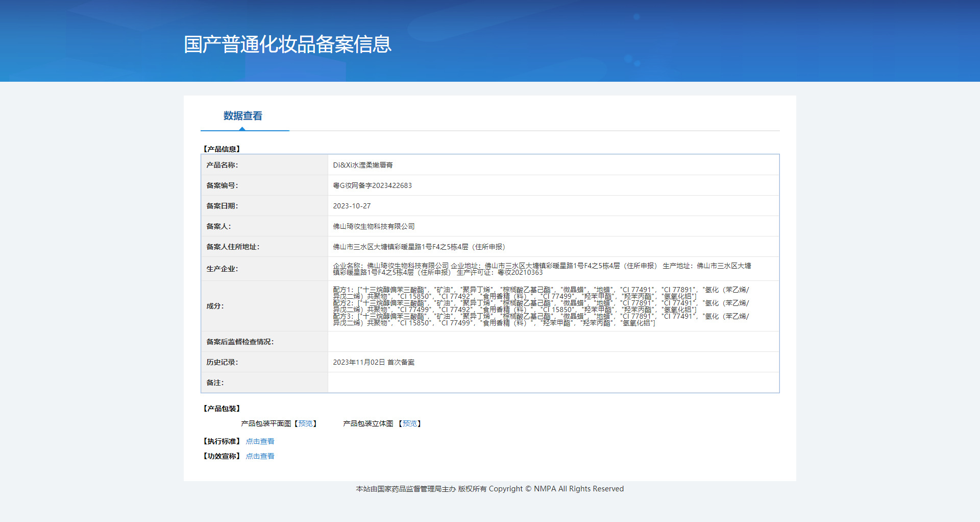980x522 pixels.
Task: Click the 生产企业: row label
Action: pyautogui.click(x=222, y=269)
